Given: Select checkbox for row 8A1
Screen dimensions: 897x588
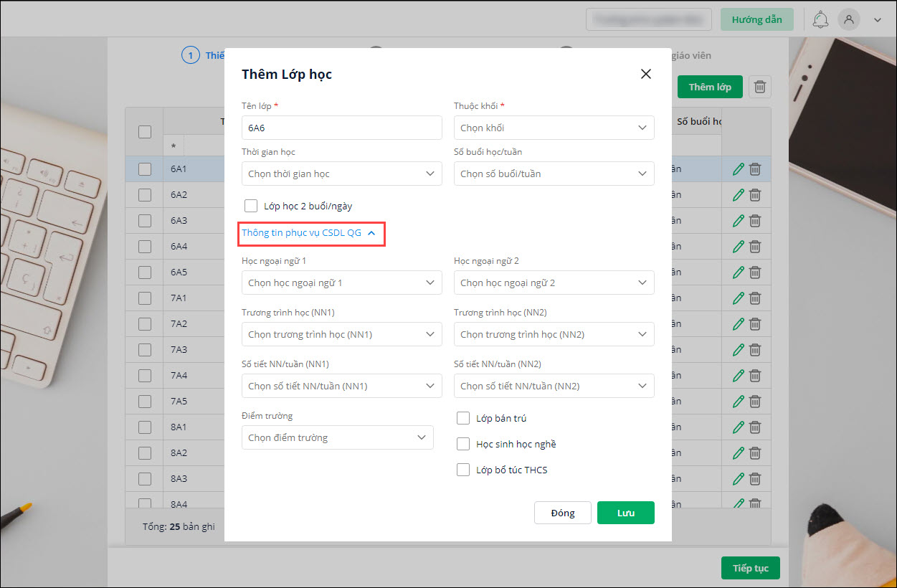Looking at the screenshot, I should coord(145,427).
